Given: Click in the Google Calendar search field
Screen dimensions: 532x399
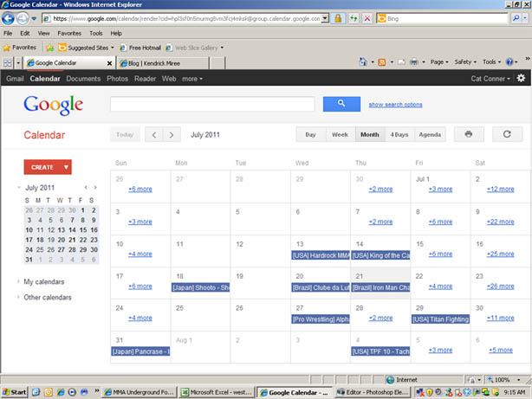Looking at the screenshot, I should (212, 104).
